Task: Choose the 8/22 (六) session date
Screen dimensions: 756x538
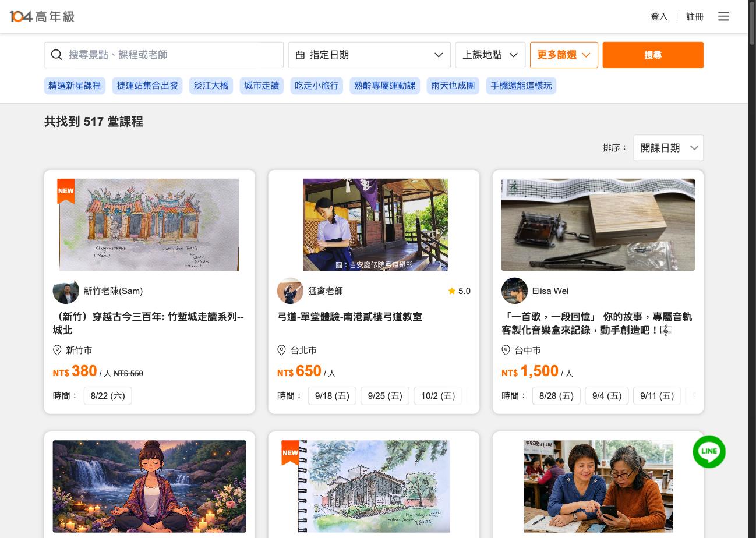Action: click(108, 396)
